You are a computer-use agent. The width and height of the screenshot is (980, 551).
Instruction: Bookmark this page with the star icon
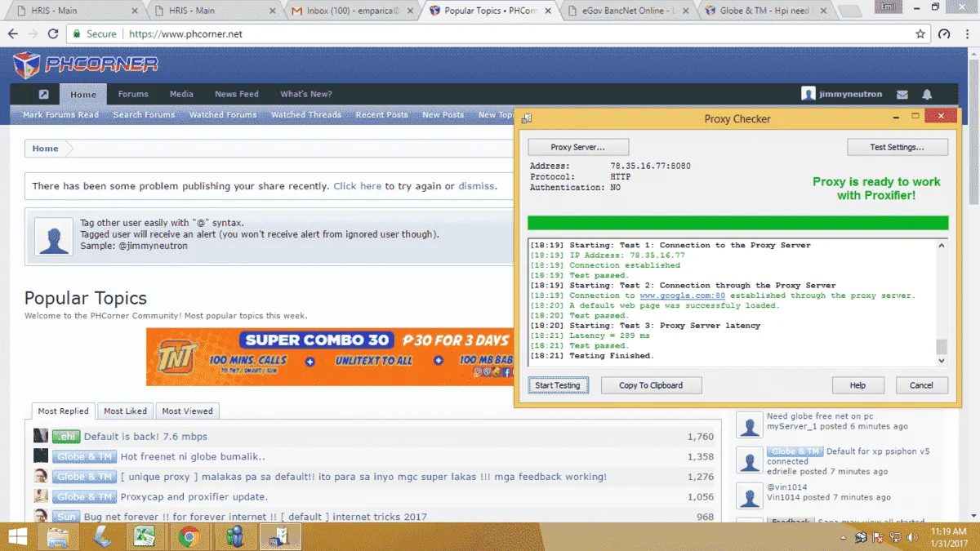pyautogui.click(x=920, y=34)
